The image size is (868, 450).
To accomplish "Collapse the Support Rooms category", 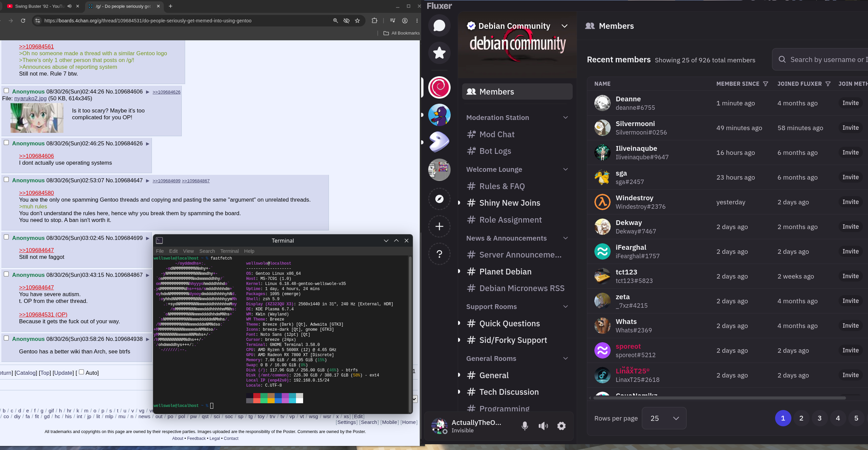I will point(566,307).
